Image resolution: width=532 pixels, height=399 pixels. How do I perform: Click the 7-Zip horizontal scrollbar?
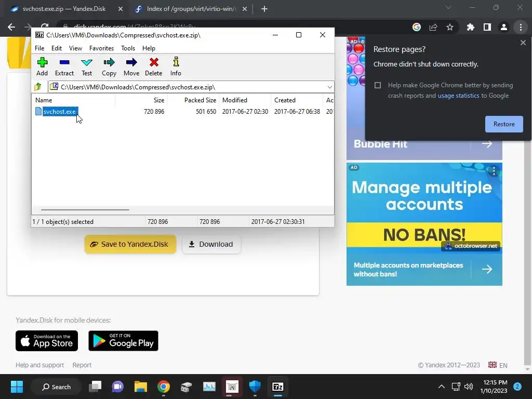(85, 210)
